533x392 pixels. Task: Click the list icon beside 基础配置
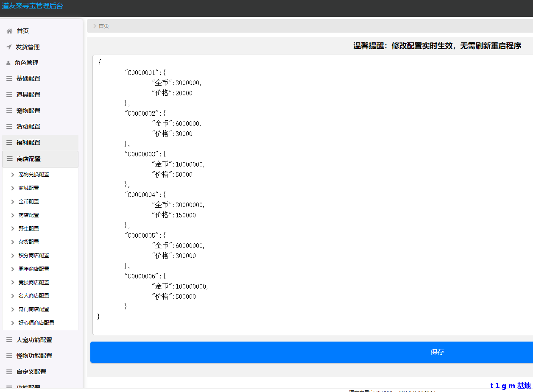9,78
